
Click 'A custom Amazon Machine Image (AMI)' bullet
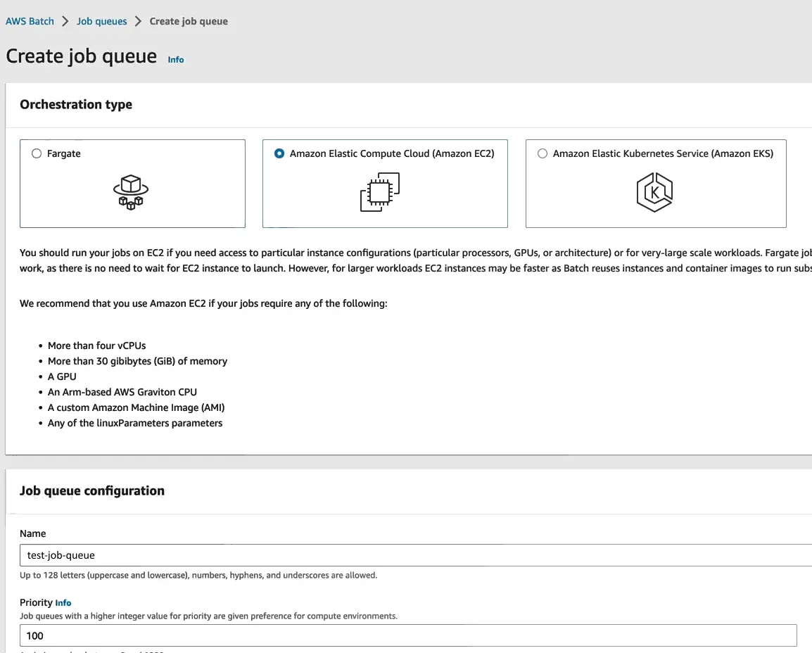coord(137,407)
